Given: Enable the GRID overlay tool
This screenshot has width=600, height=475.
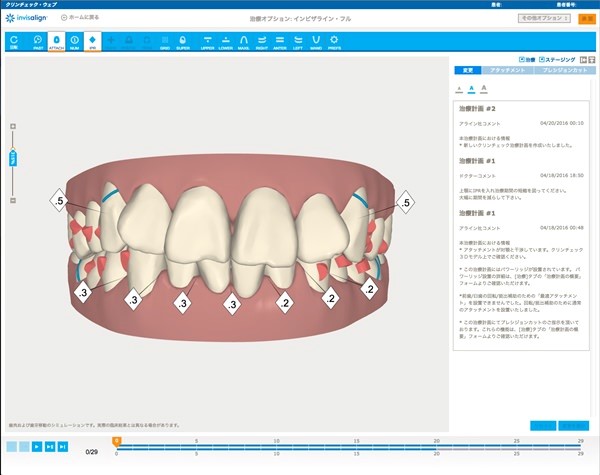Looking at the screenshot, I should (164, 42).
